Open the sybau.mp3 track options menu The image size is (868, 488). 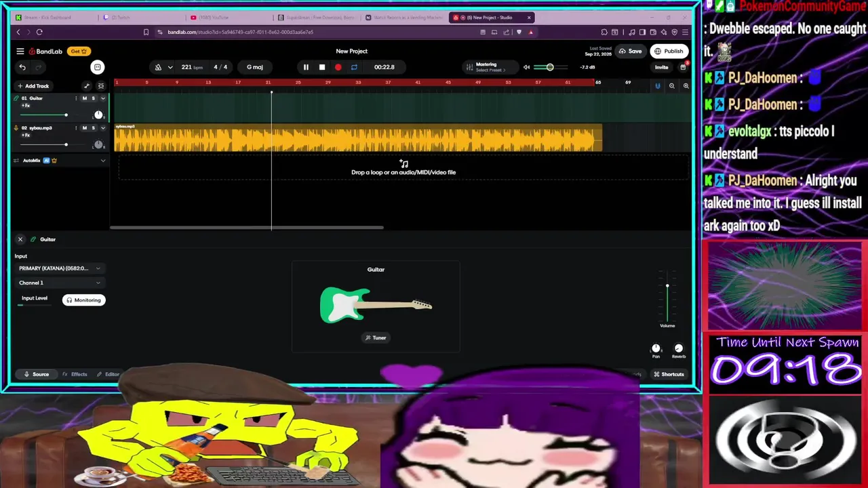[x=76, y=128]
